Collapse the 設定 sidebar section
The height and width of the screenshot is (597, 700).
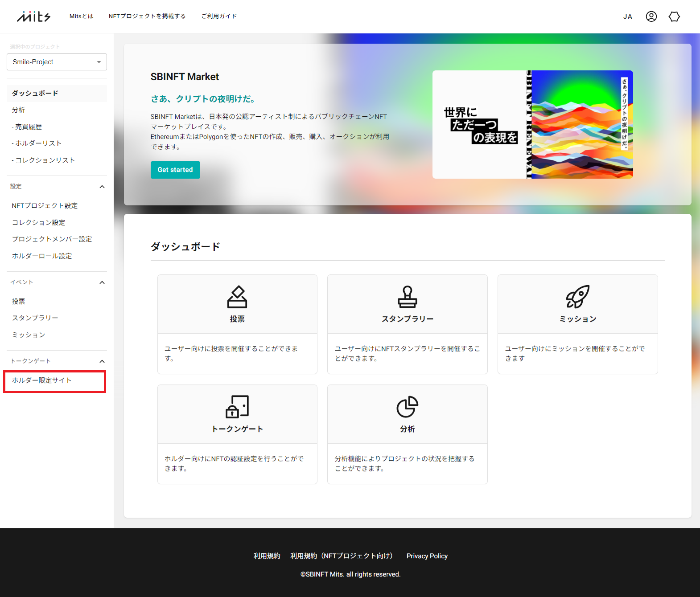102,187
